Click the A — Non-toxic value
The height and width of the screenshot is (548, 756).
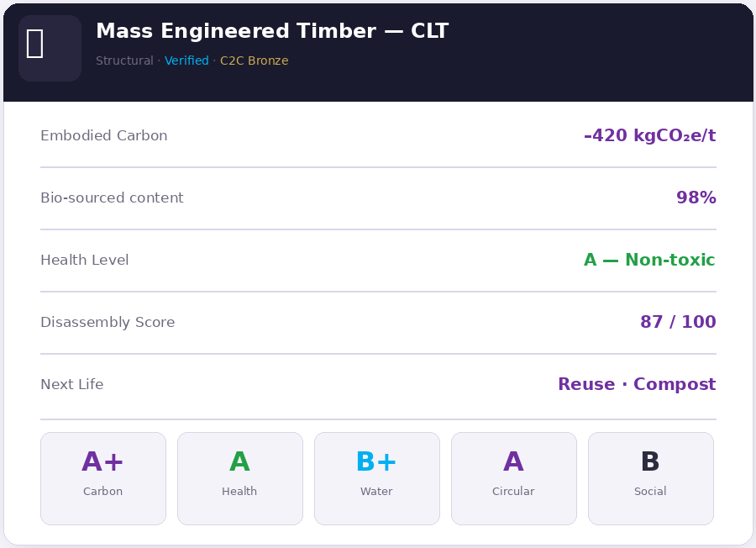click(x=649, y=260)
